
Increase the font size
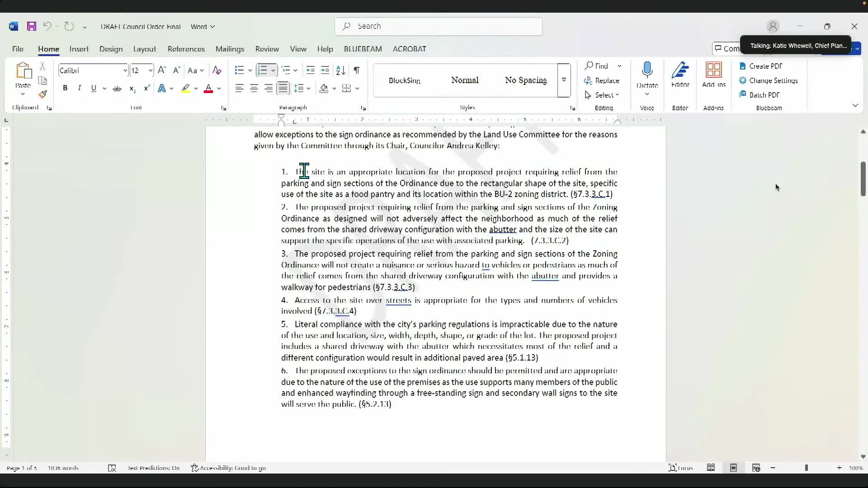[162, 70]
